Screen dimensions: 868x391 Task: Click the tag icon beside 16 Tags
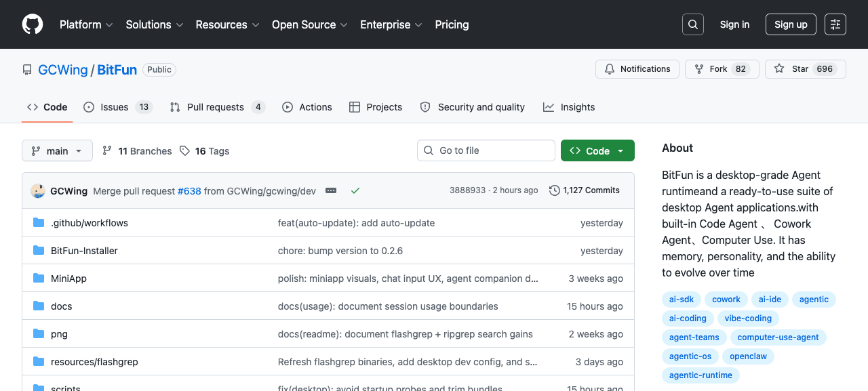coord(184,150)
